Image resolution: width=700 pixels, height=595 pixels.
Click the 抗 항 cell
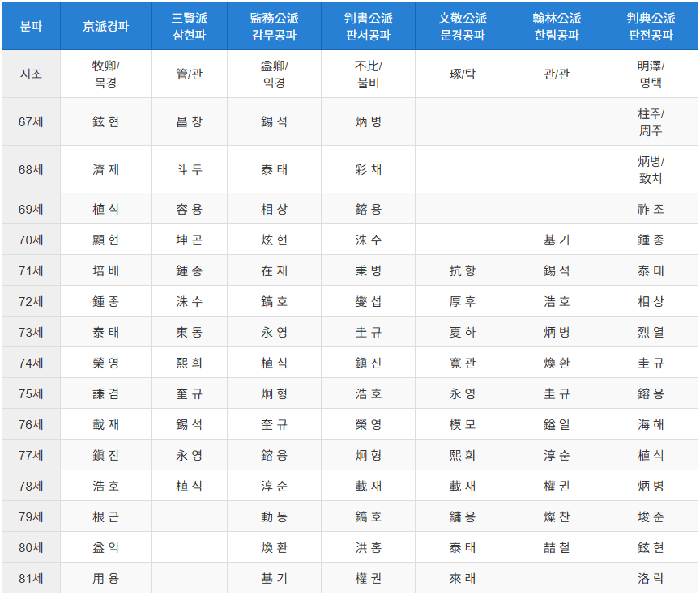point(463,270)
